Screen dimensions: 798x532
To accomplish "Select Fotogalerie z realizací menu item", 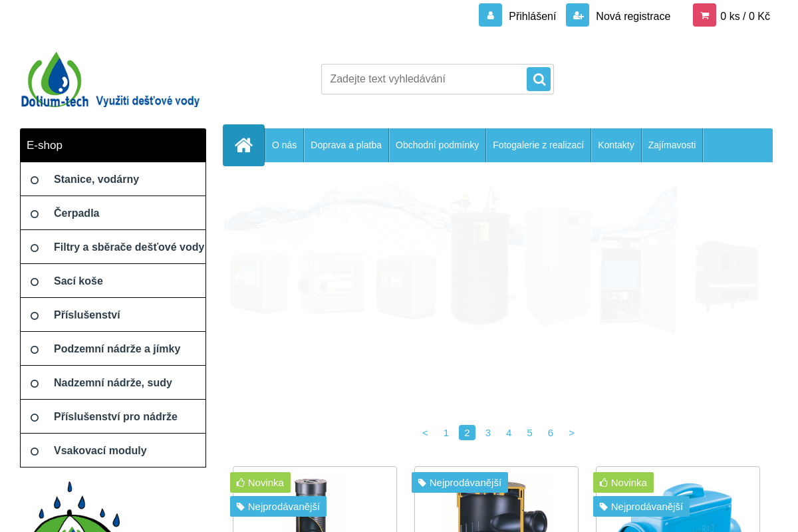I will pyautogui.click(x=538, y=145).
